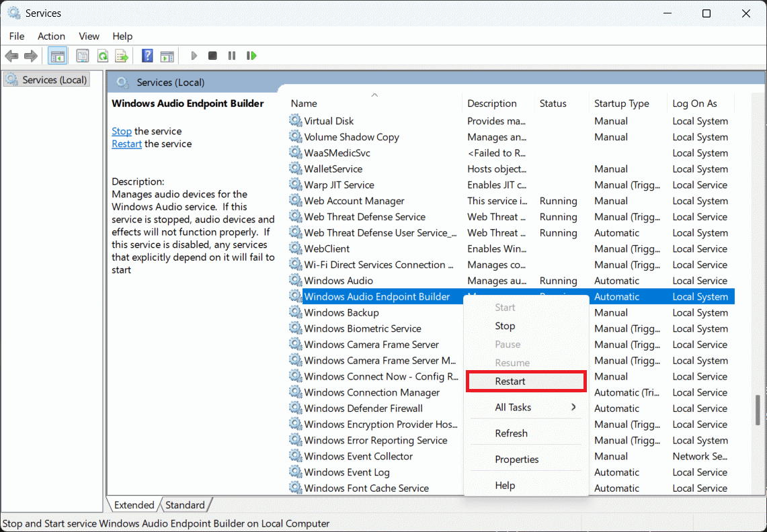Open Properties using the toolbar icon

83,56
